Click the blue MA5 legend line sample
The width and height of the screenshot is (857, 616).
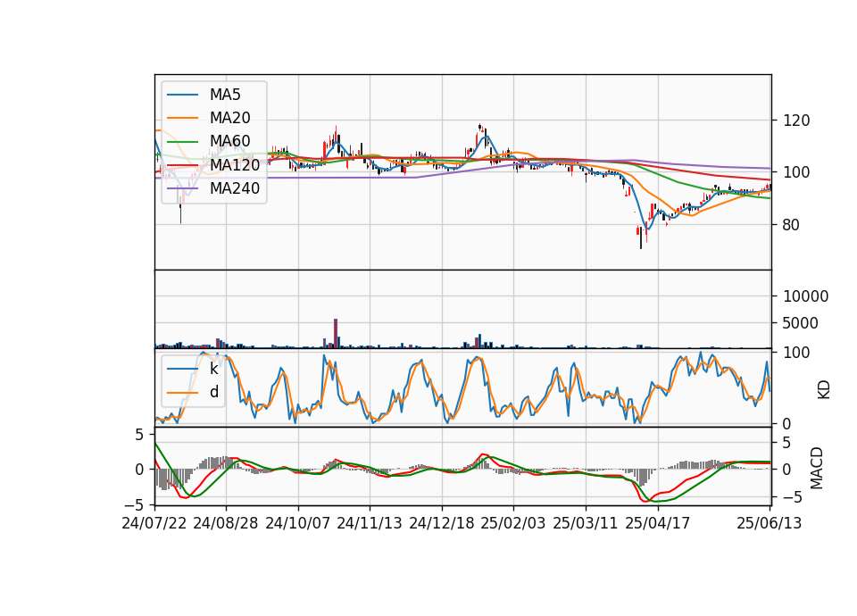[x=182, y=96]
